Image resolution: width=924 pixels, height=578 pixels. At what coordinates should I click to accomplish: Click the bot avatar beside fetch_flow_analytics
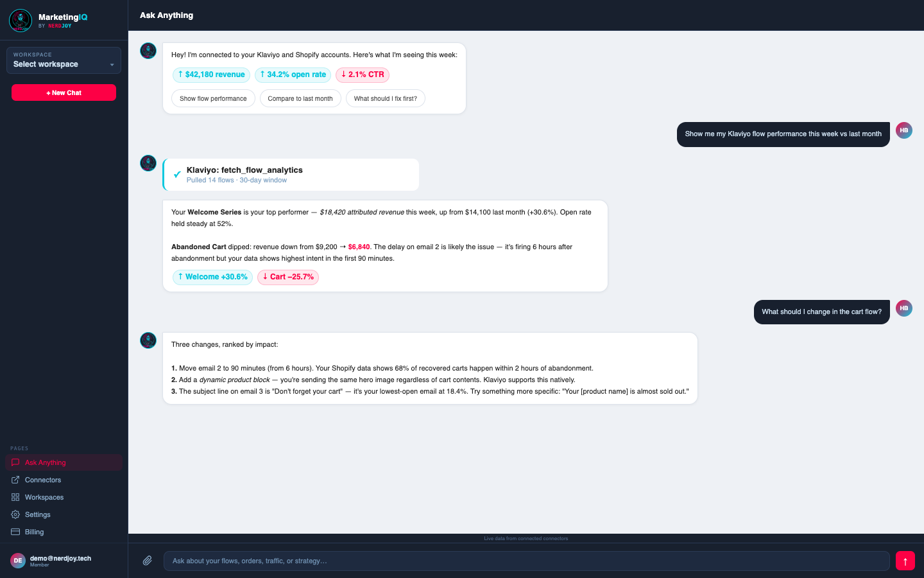tap(148, 163)
